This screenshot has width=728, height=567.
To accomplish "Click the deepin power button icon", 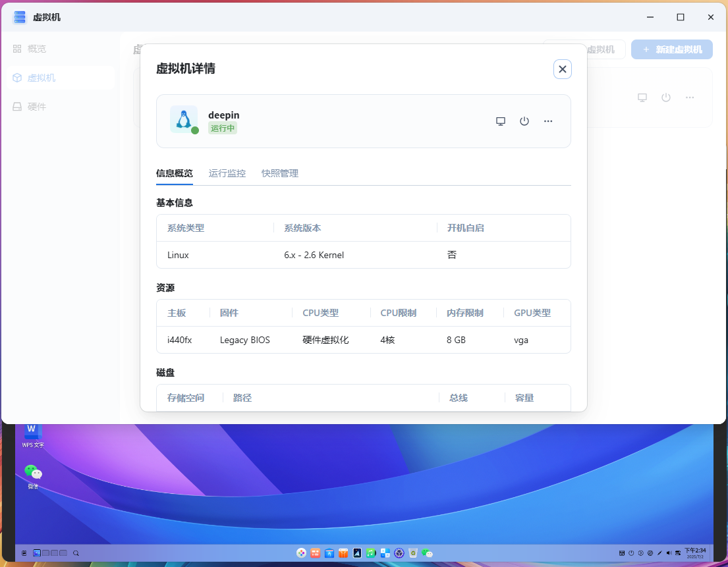I will (524, 121).
